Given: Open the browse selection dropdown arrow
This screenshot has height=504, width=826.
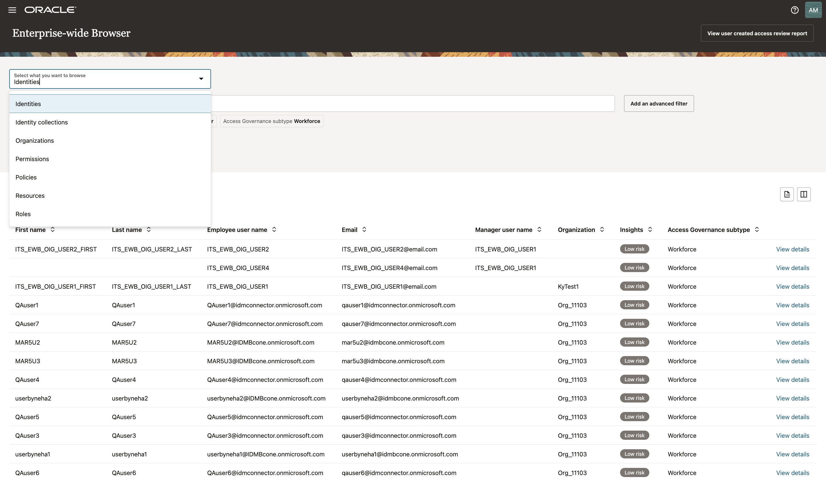Looking at the screenshot, I should point(201,79).
